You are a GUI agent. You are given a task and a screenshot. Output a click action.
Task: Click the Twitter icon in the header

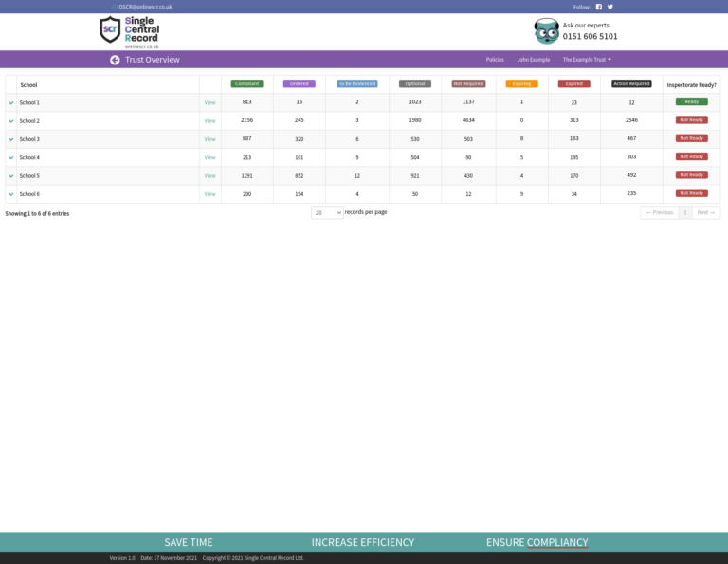coord(610,7)
